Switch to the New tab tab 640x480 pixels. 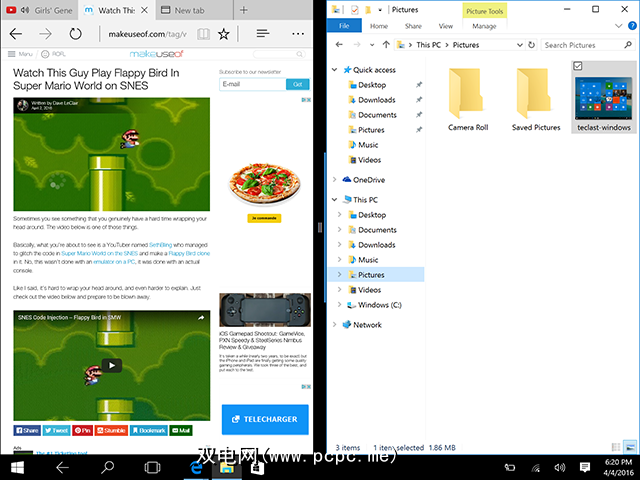[194, 10]
